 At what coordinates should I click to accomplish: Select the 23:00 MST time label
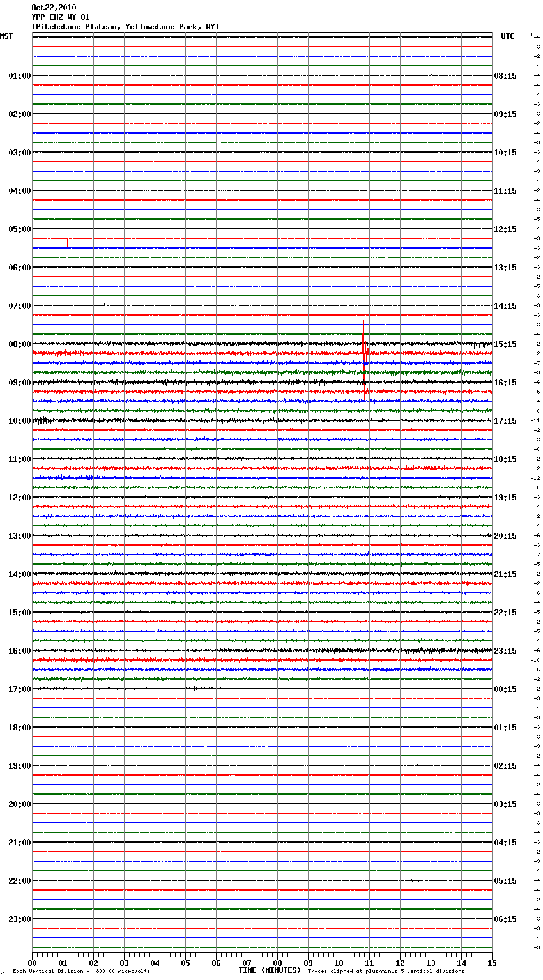[x=20, y=919]
